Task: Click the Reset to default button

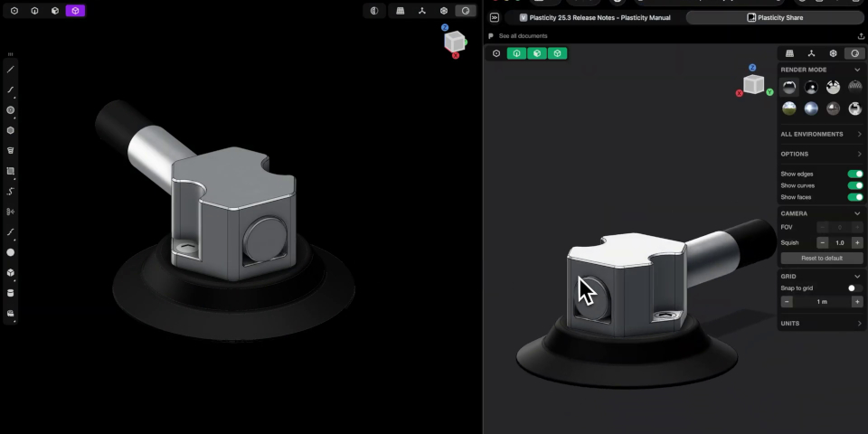Action: 821,258
